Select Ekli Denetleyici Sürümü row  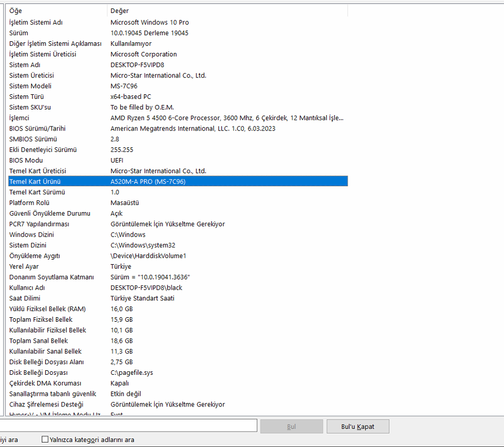tap(178, 150)
